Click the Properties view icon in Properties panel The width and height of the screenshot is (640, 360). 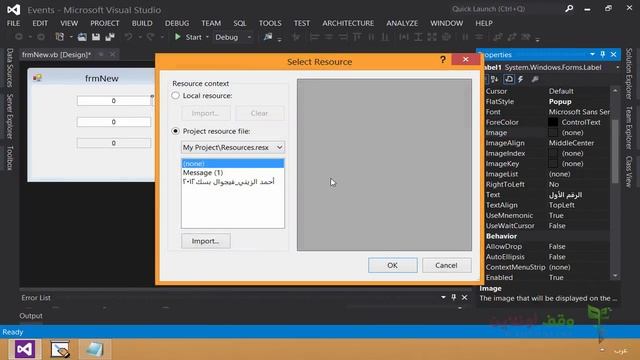click(509, 79)
